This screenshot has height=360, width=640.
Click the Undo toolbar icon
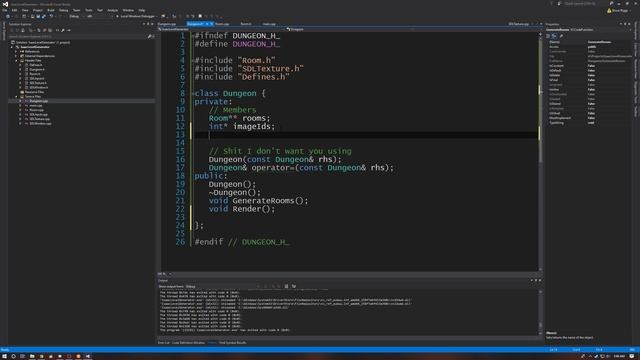pos(51,16)
